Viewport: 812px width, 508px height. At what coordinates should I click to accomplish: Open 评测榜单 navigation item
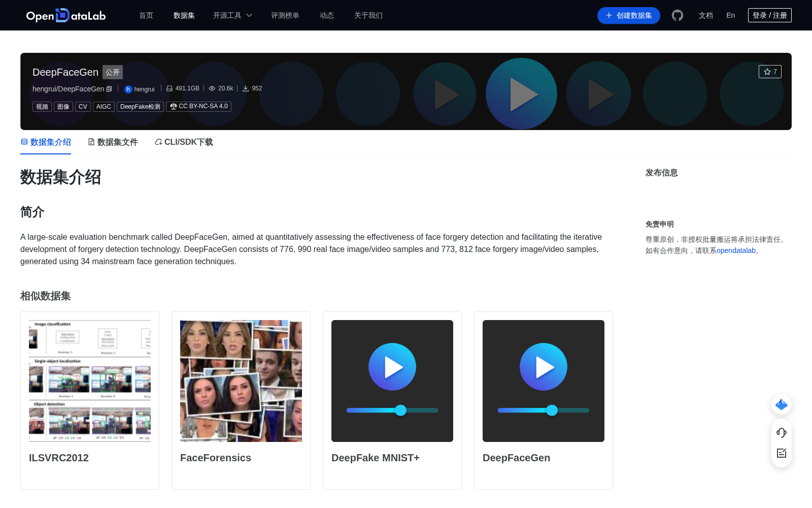coord(285,15)
